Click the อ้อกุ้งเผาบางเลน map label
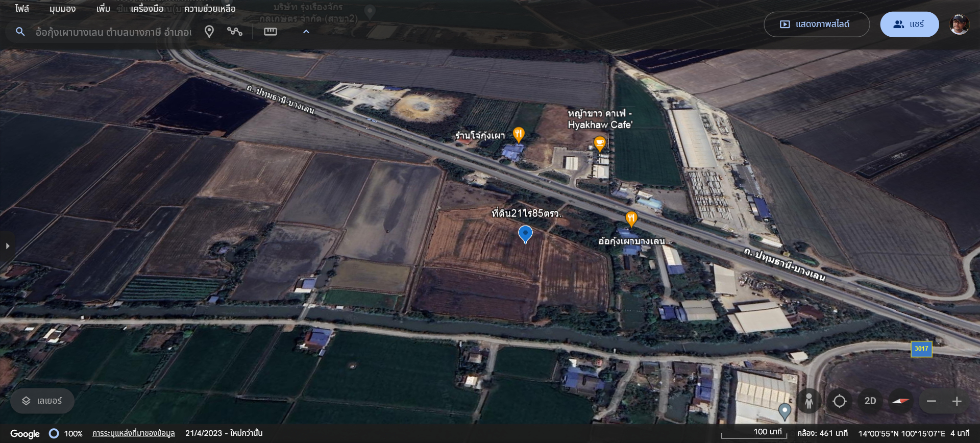 coord(631,241)
